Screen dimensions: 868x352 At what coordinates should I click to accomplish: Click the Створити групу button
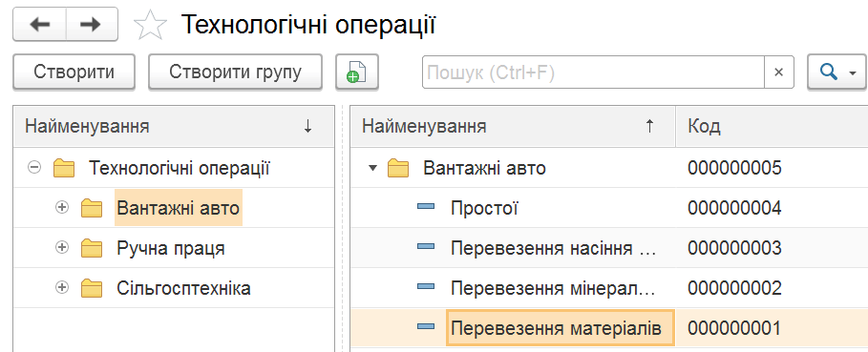point(235,72)
